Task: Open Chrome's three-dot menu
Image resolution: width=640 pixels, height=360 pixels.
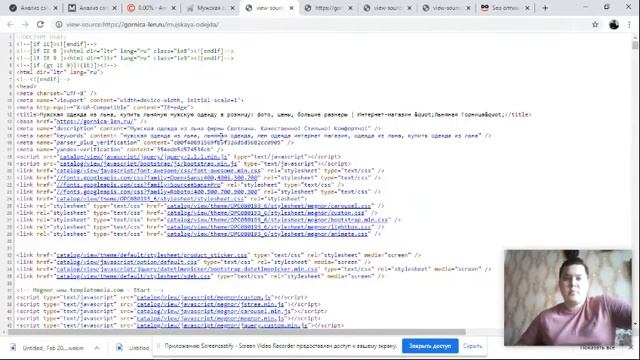Action: coord(629,24)
